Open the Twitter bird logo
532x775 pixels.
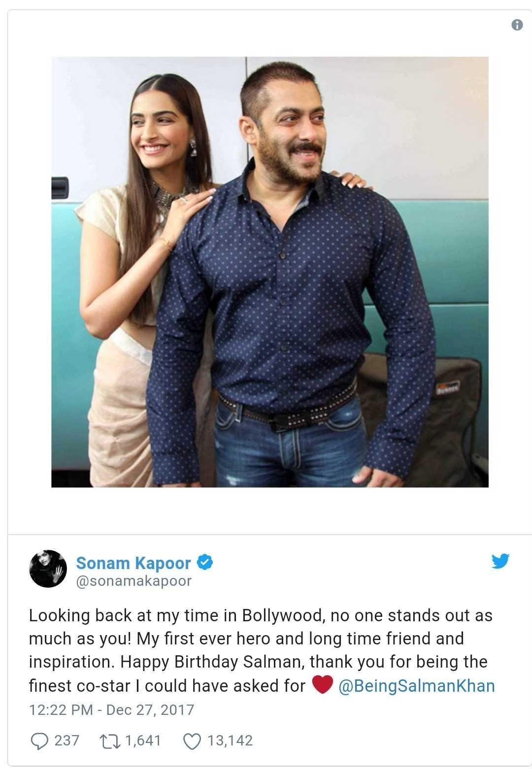point(500,561)
